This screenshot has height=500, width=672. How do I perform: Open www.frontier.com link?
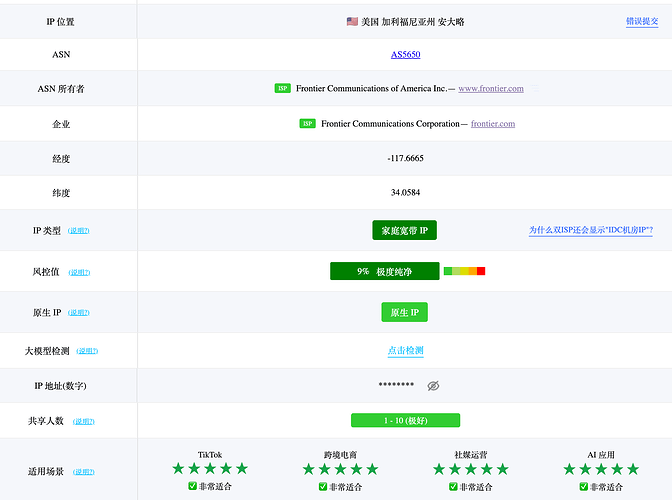pyautogui.click(x=491, y=88)
